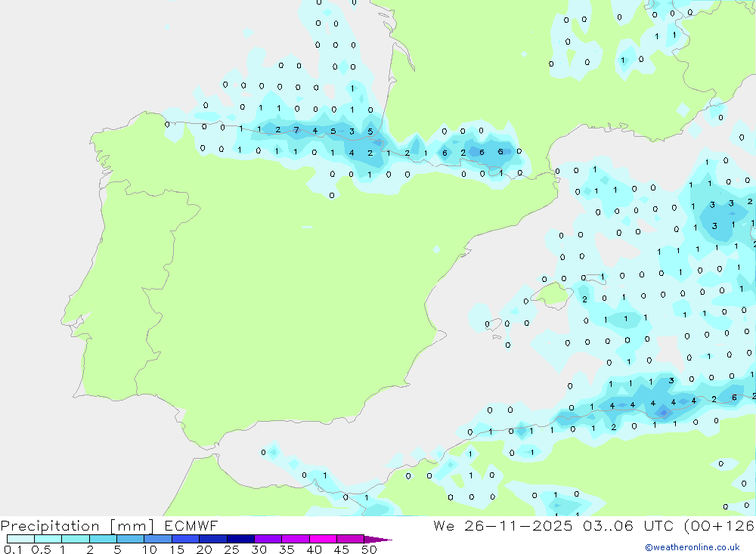
Task: Click legend scale label '40'
Action: click(314, 549)
